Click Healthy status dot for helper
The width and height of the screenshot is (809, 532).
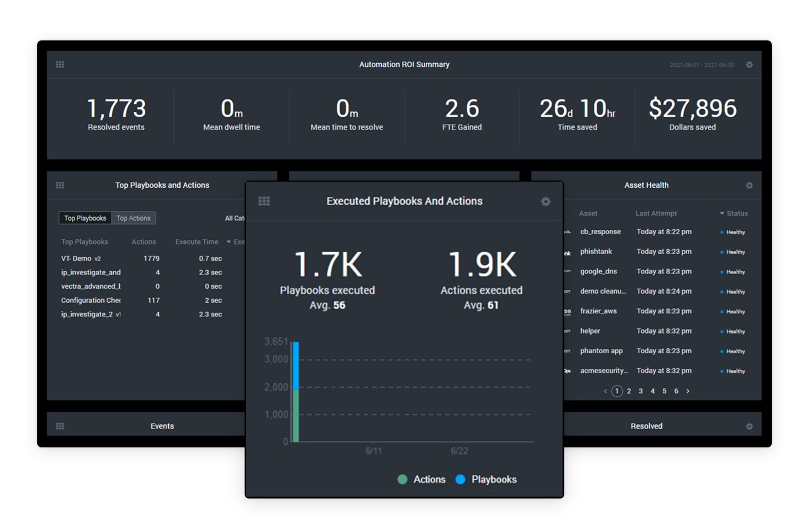tap(722, 331)
